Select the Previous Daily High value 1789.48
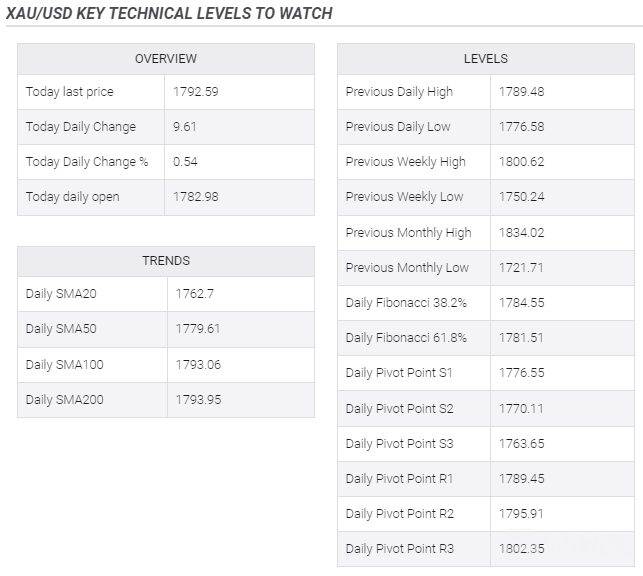 tap(521, 92)
